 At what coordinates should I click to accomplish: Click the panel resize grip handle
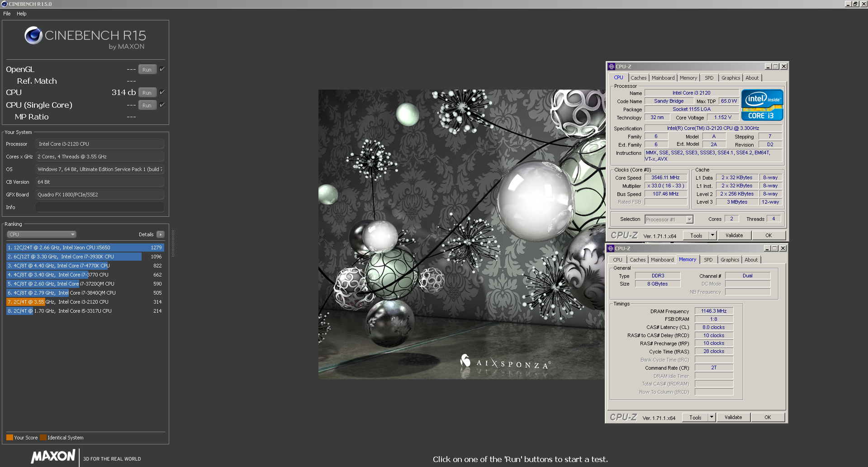point(173,243)
